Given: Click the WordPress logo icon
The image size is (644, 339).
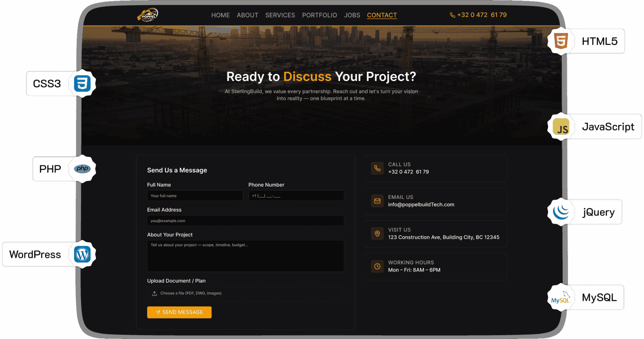Looking at the screenshot, I should (x=82, y=255).
